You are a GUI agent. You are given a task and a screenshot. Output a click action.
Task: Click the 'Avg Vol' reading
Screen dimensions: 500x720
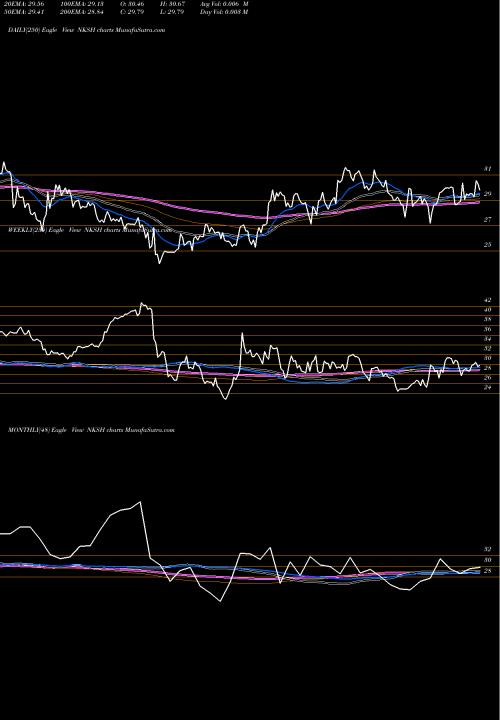[x=224, y=4]
